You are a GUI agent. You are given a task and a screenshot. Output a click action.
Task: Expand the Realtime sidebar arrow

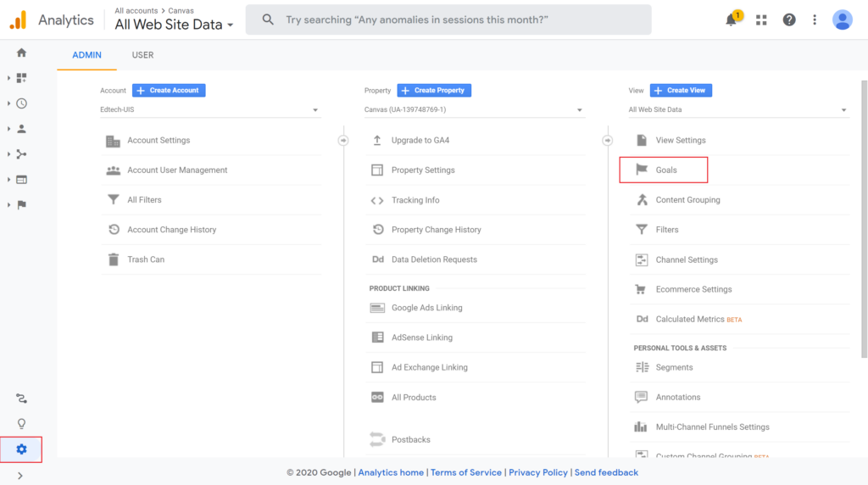8,103
